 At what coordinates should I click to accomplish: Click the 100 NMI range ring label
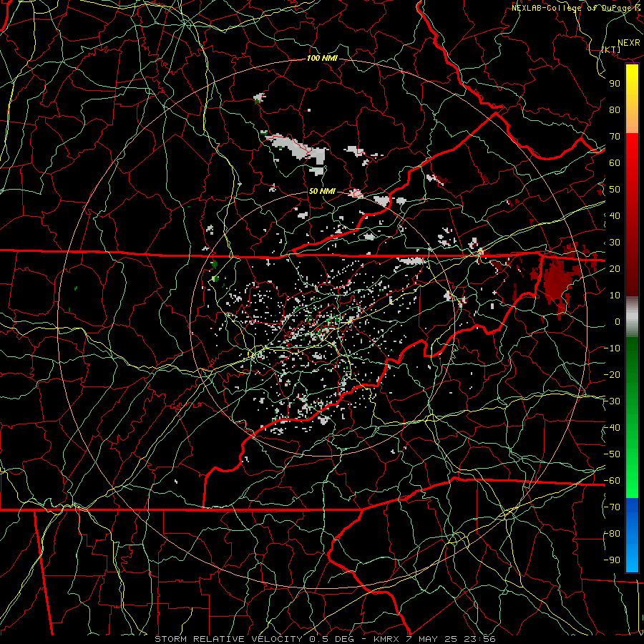322,59
